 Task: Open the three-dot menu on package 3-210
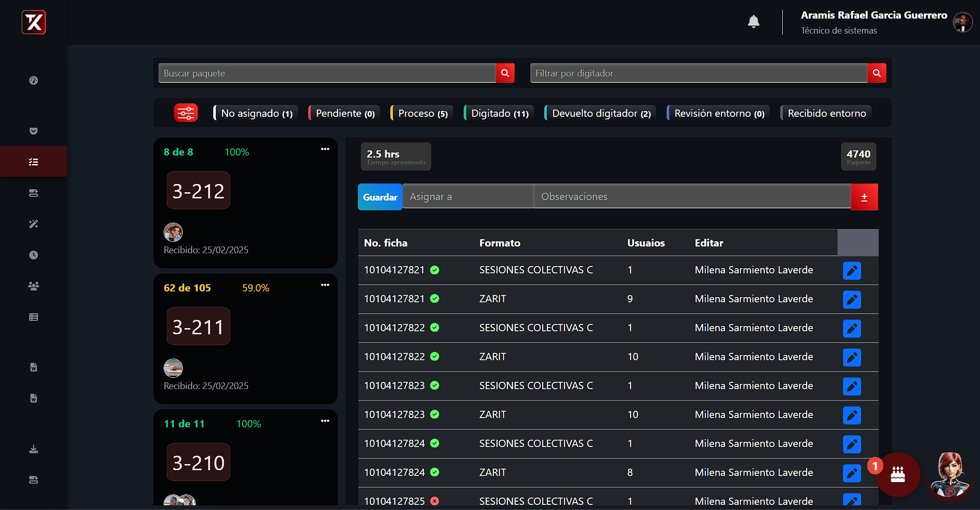point(325,421)
